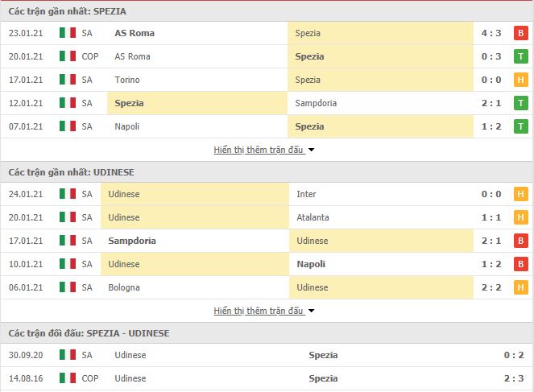The width and height of the screenshot is (534, 392).
Task: Select the date 14.08.16
Action: (x=26, y=378)
